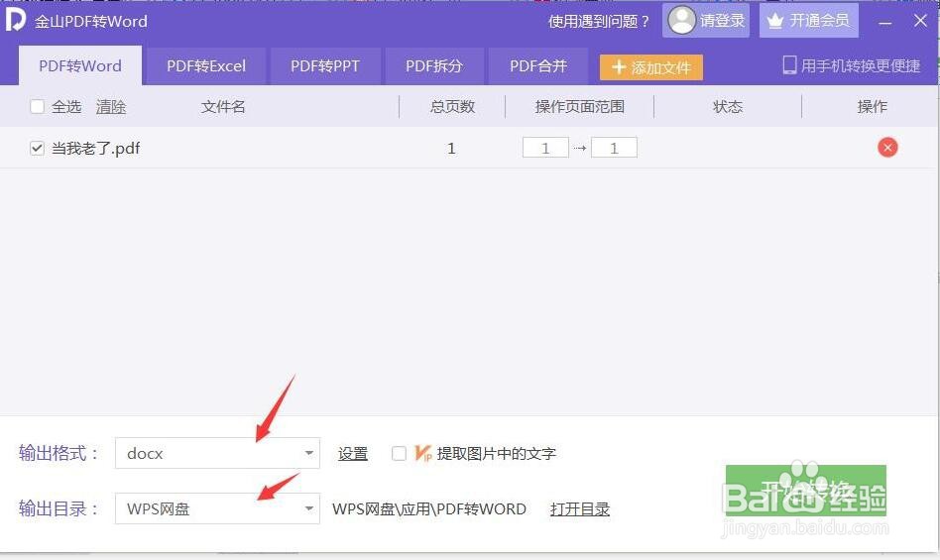This screenshot has height=560, width=940.
Task: Click the phone icon 用手机转换更便捷
Action: tap(789, 65)
